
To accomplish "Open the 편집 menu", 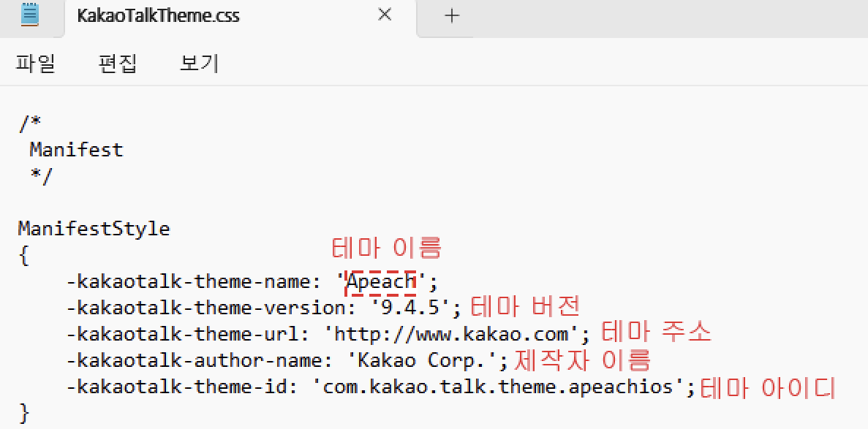I will pyautogui.click(x=117, y=64).
